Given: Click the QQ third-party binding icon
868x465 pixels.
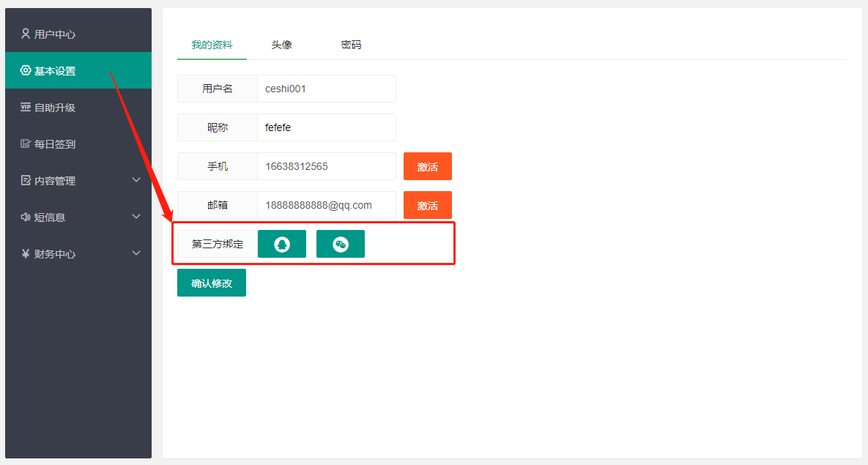Looking at the screenshot, I should 281,243.
